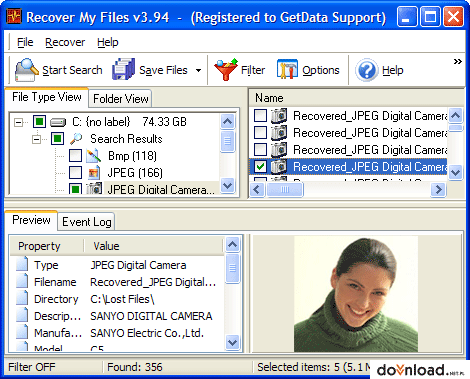Image resolution: width=470 pixels, height=379 pixels.
Task: Click the JPEG file type picture icon
Action: pos(94,173)
